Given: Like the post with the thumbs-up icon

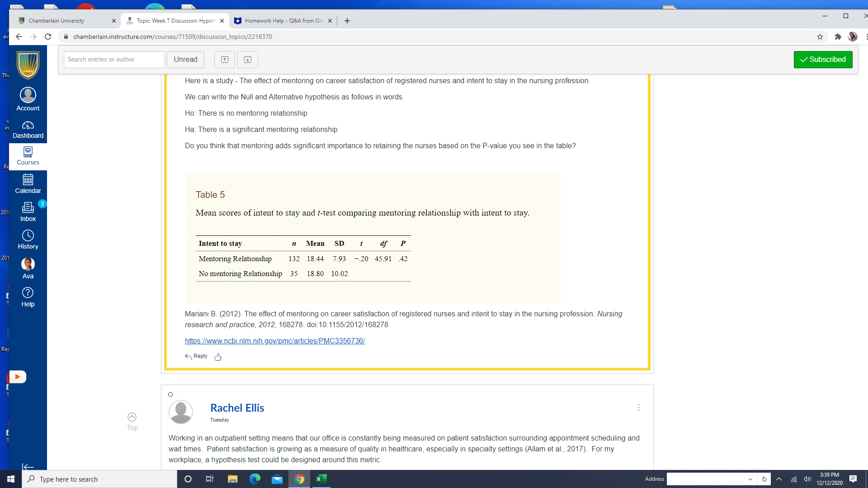Looking at the screenshot, I should [218, 357].
